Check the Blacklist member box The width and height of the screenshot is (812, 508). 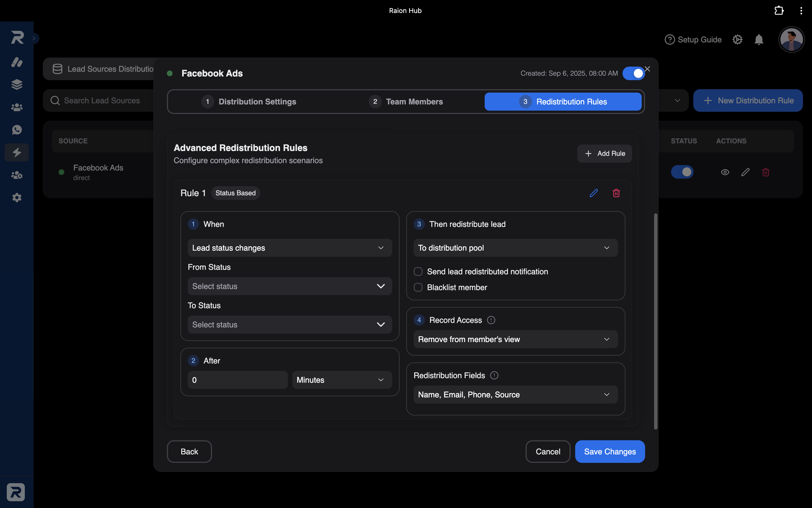pyautogui.click(x=418, y=287)
